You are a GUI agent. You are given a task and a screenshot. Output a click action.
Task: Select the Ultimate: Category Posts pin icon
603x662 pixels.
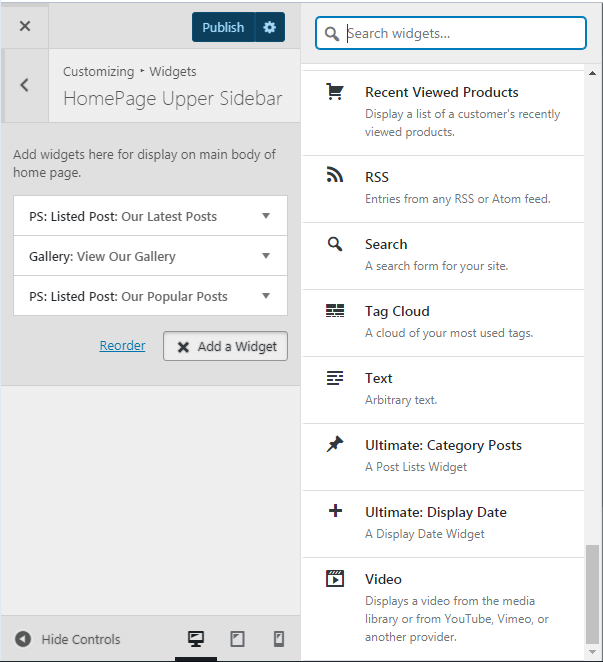pos(335,444)
